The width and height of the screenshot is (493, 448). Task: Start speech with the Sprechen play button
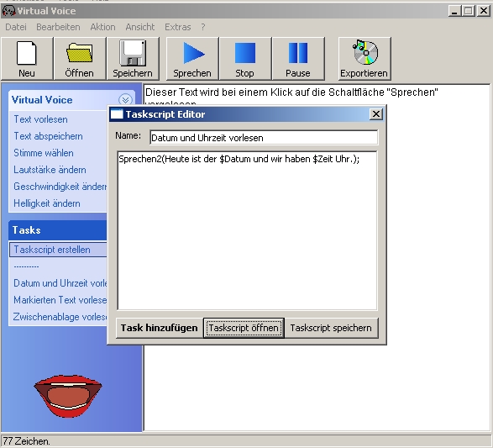coord(192,59)
